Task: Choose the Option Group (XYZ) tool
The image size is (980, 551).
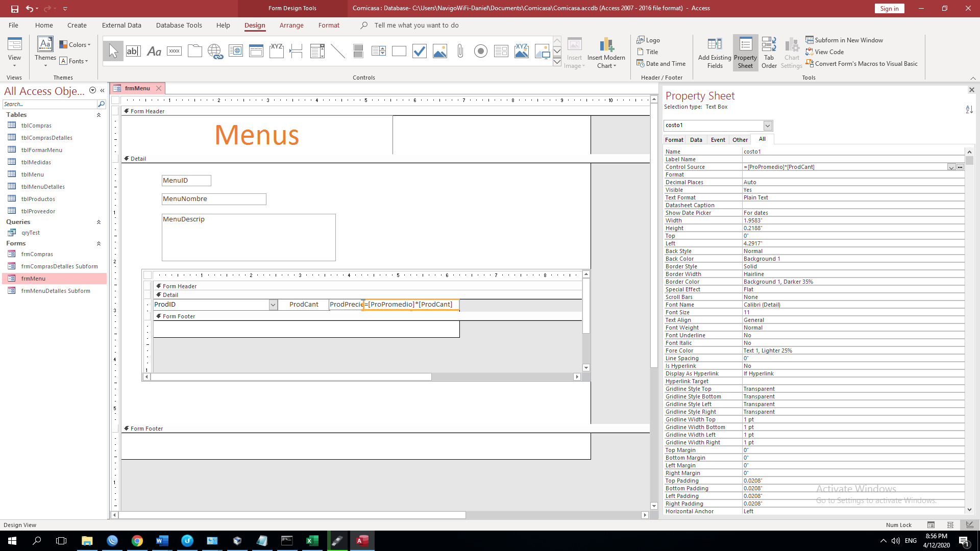Action: tap(276, 51)
